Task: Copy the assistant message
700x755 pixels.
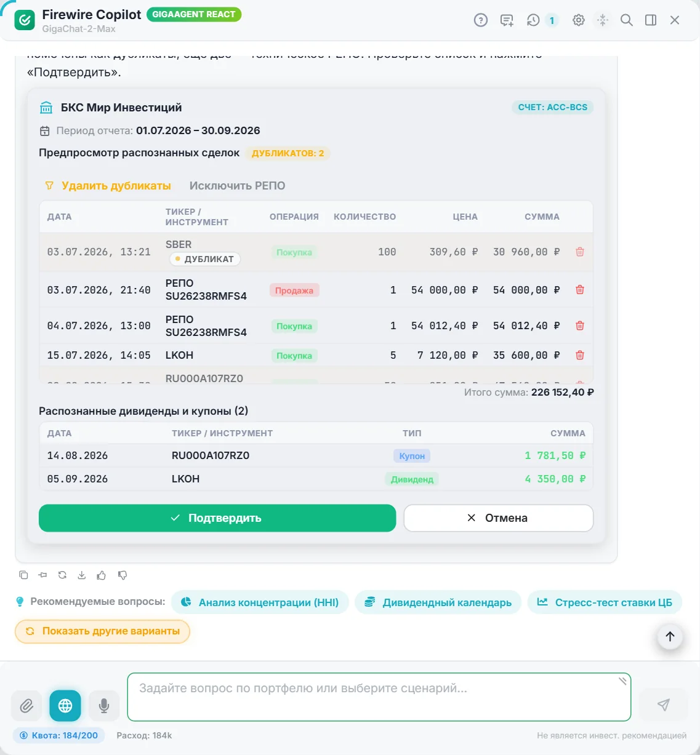Action: pyautogui.click(x=23, y=575)
